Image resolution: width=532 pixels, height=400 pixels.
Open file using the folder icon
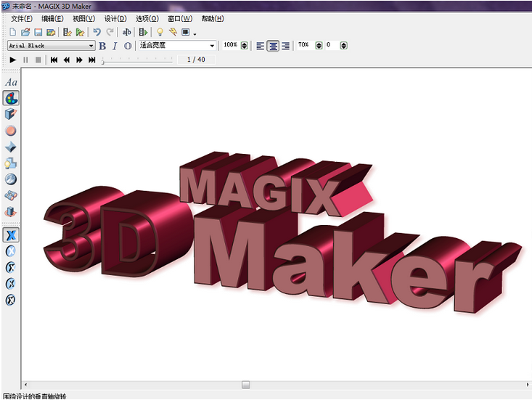25,33
